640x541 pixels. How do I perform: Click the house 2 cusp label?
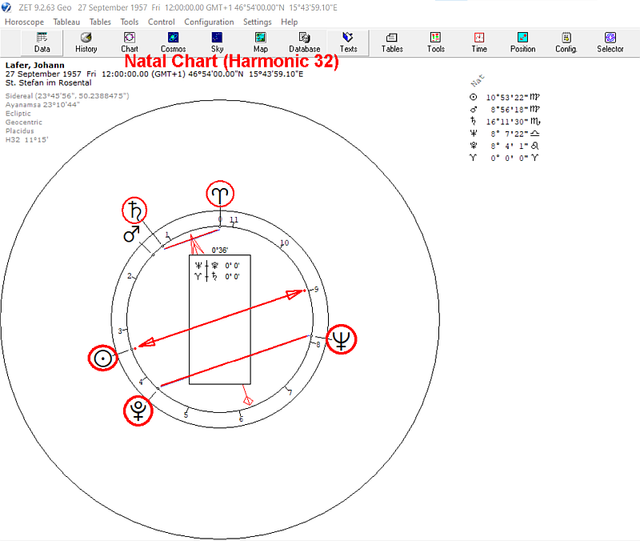129,276
